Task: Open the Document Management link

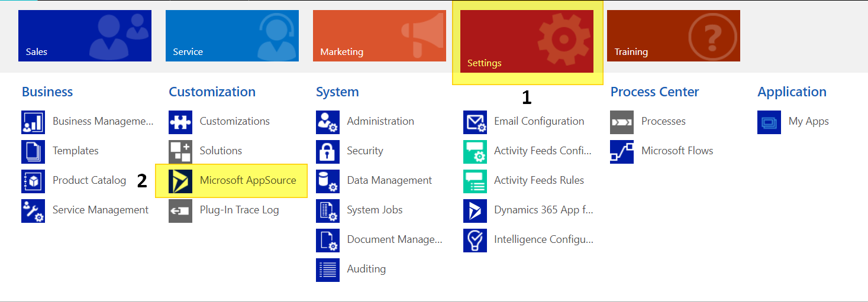Action: coord(395,239)
